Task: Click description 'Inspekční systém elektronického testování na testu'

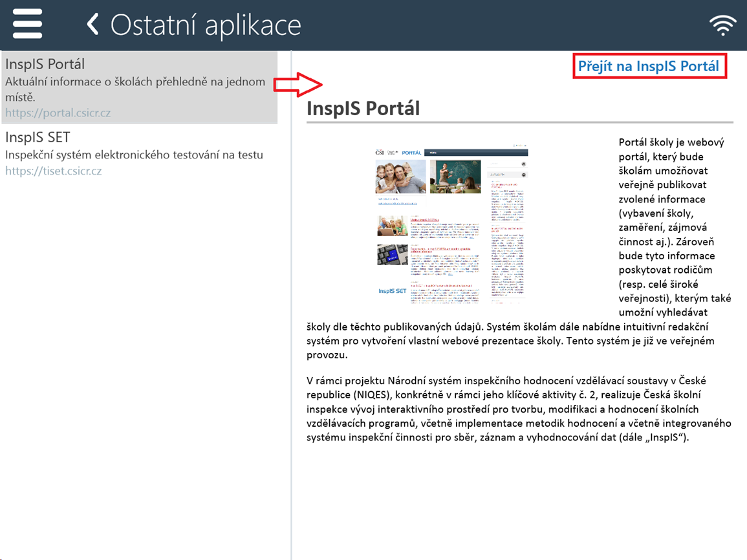Action: [x=134, y=155]
